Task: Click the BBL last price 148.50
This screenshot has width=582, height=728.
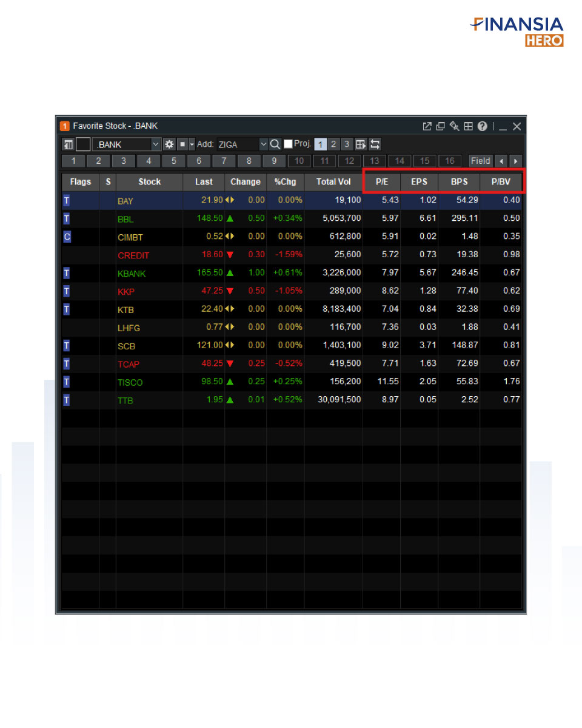Action: click(x=210, y=218)
